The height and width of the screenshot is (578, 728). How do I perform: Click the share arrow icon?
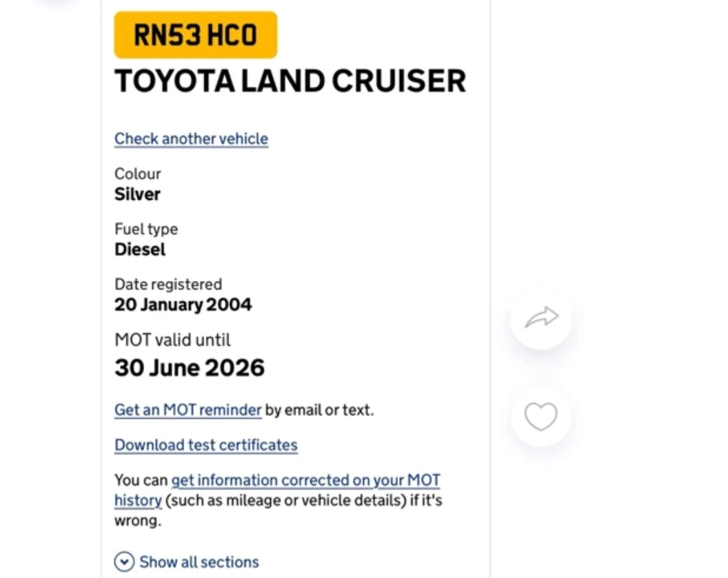point(541,318)
